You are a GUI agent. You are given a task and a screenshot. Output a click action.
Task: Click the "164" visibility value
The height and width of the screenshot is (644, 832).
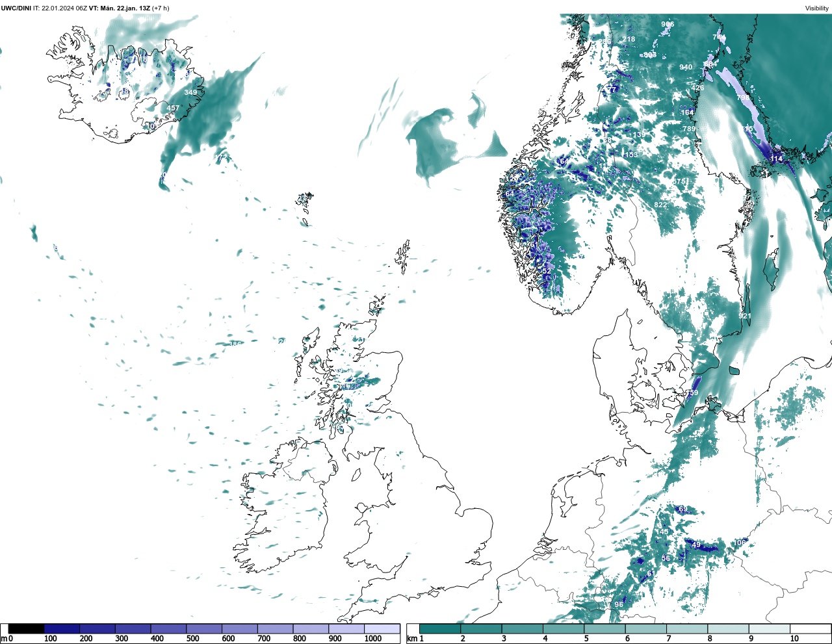tap(687, 112)
